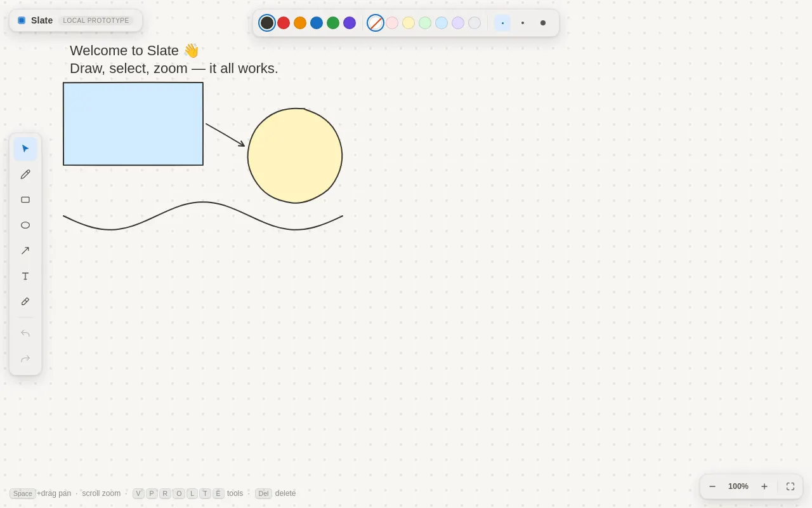Zoom in with the plus button

click(764, 486)
